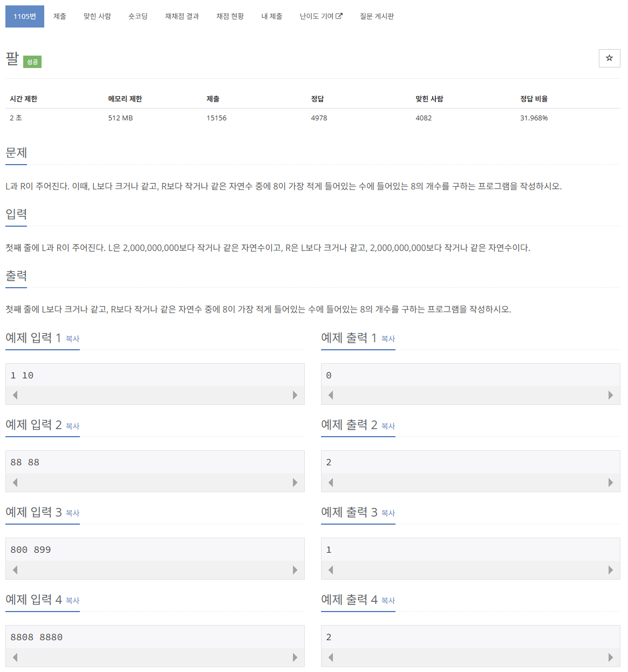
Task: Open the 질문 게시판 tab
Action: pyautogui.click(x=377, y=16)
